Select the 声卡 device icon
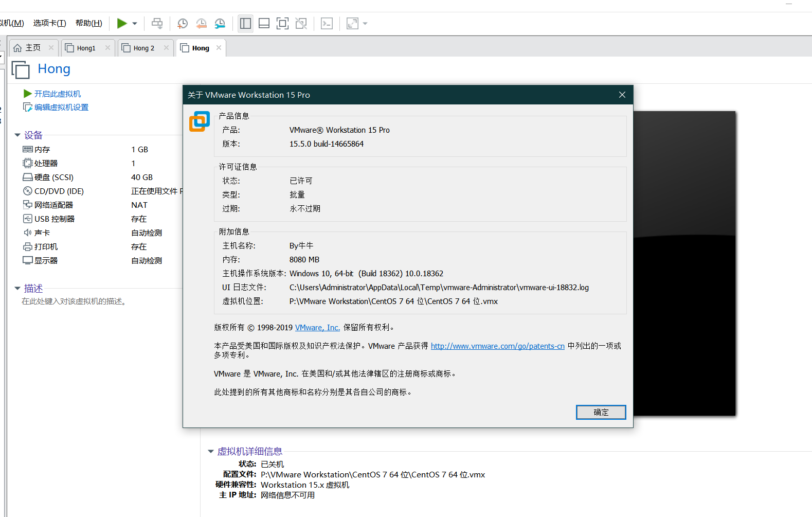812x517 pixels. pyautogui.click(x=28, y=233)
